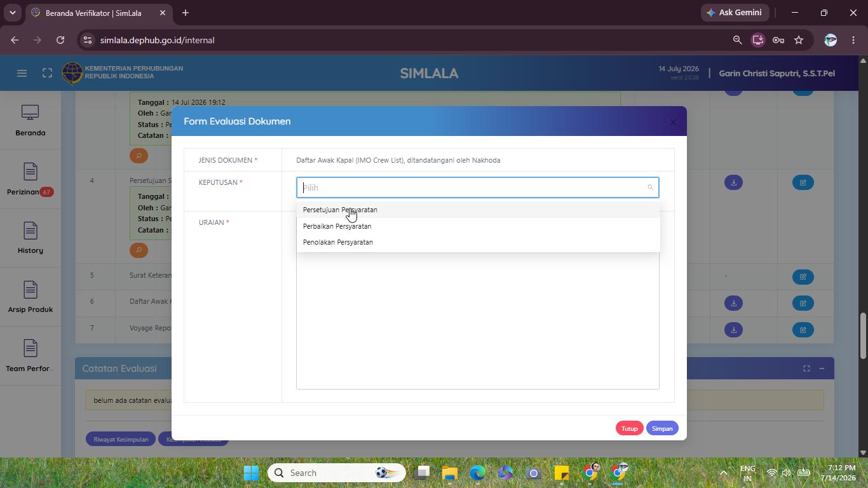Dismiss form using Tutup button
The height and width of the screenshot is (488, 868).
pyautogui.click(x=629, y=428)
